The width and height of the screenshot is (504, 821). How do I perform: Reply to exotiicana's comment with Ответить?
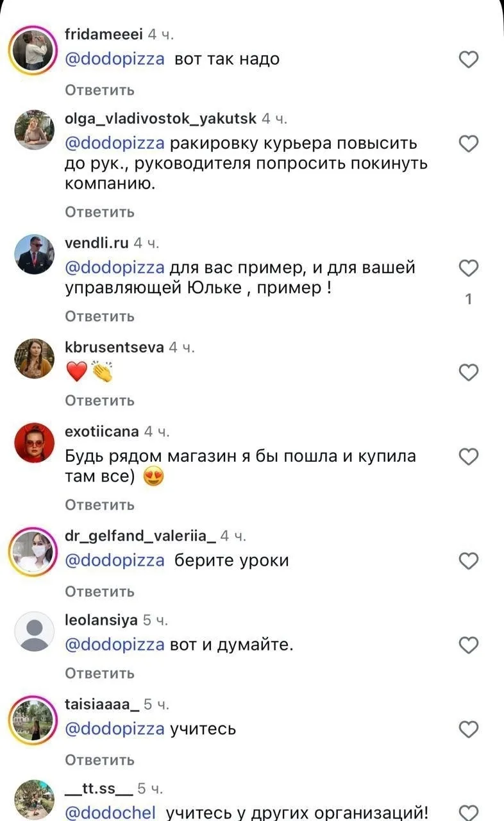click(100, 505)
